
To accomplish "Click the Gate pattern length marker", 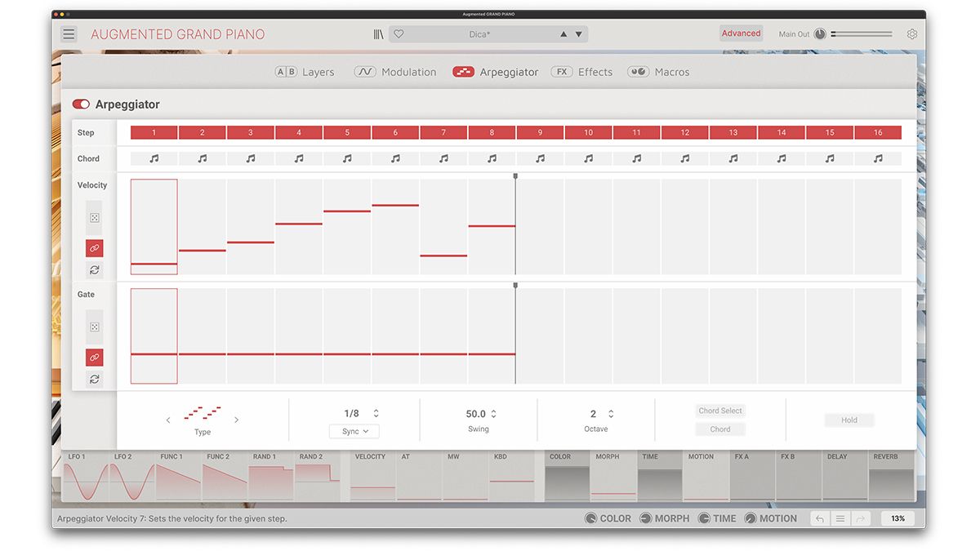I will [x=515, y=286].
